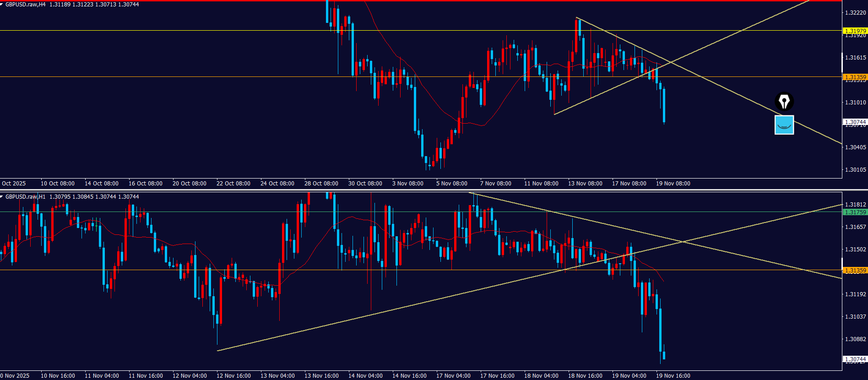Click the 1.30882 level on H1 price scale
868x380 pixels.
(855, 339)
